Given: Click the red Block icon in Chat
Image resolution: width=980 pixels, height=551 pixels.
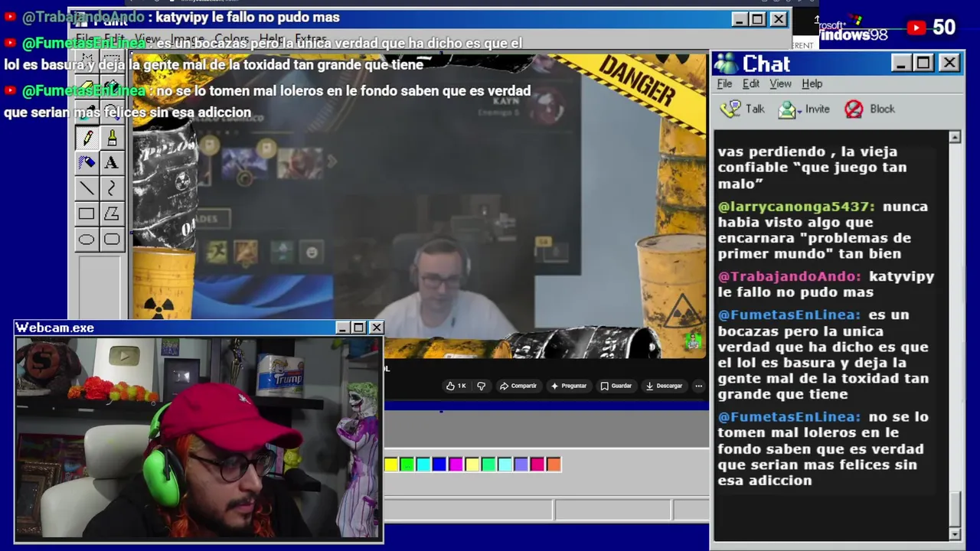Looking at the screenshot, I should pos(854,109).
